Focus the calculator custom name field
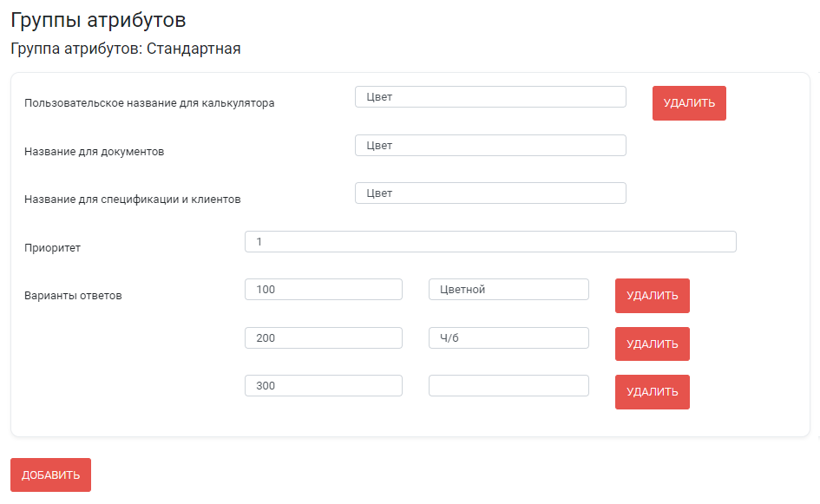Image resolution: width=820 pixels, height=504 pixels. (x=490, y=96)
